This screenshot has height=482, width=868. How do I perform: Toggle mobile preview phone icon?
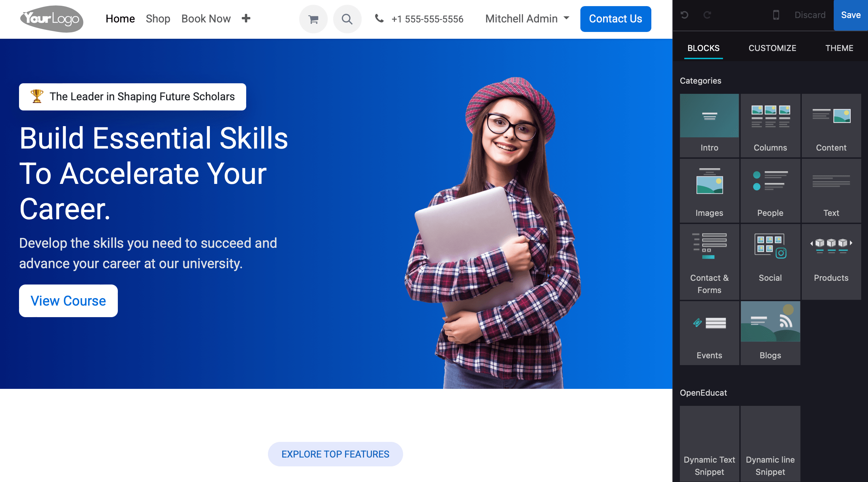click(x=776, y=15)
